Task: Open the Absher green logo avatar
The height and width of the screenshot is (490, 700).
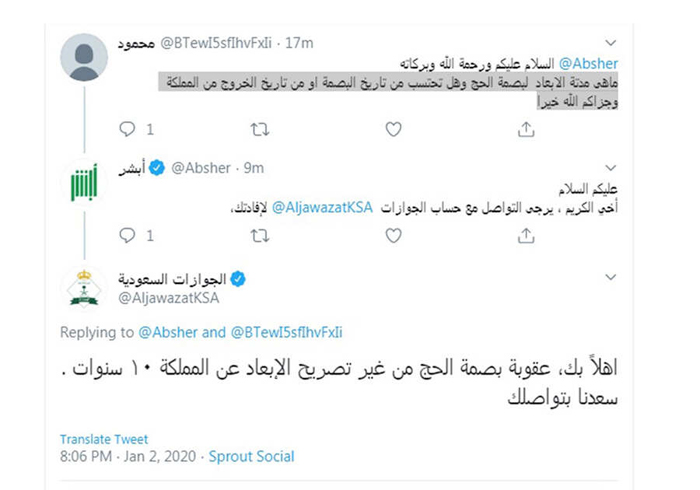Action: pos(84,183)
